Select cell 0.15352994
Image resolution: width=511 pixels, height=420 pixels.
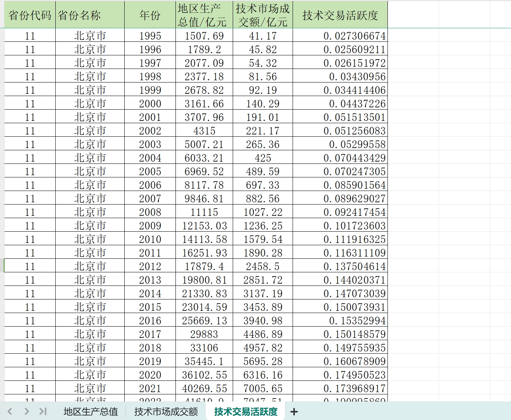[340, 321]
